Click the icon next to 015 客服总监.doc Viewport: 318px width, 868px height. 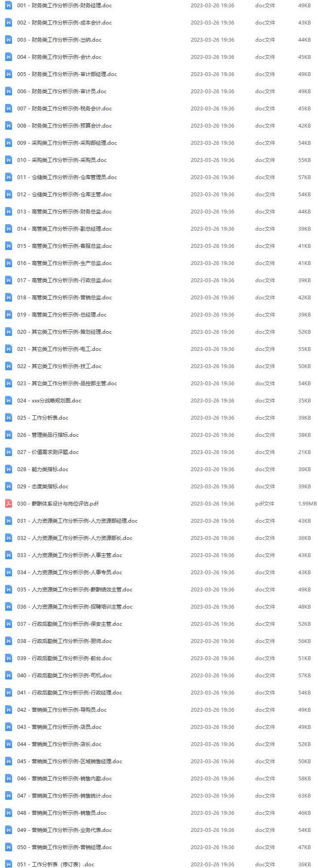coord(9,246)
